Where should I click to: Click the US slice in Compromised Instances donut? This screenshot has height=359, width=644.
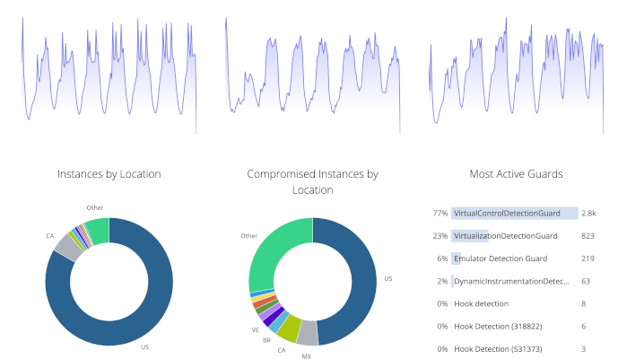click(x=361, y=284)
